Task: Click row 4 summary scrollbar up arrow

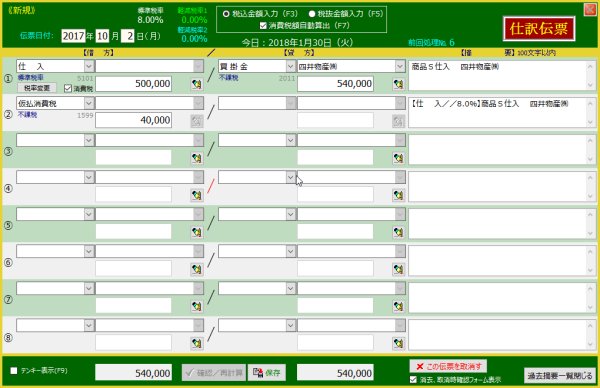Action: 590,177
